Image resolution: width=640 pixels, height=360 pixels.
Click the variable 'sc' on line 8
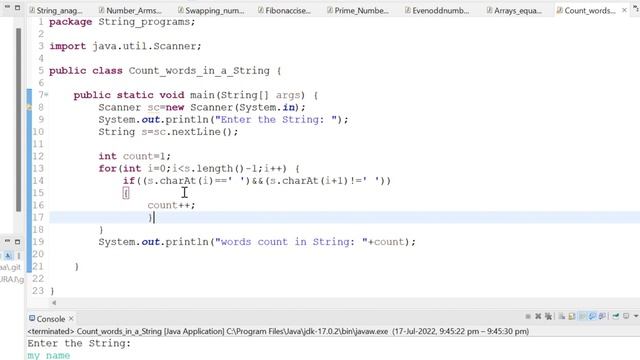tap(153, 107)
